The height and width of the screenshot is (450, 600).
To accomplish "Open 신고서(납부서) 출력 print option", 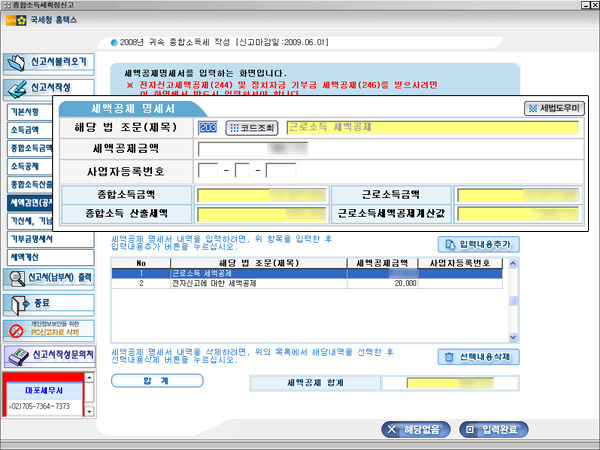I will (49, 278).
